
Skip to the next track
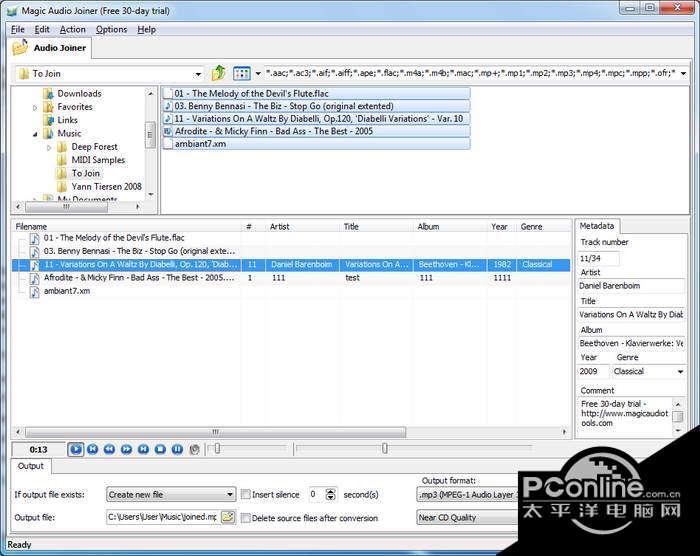[143, 449]
